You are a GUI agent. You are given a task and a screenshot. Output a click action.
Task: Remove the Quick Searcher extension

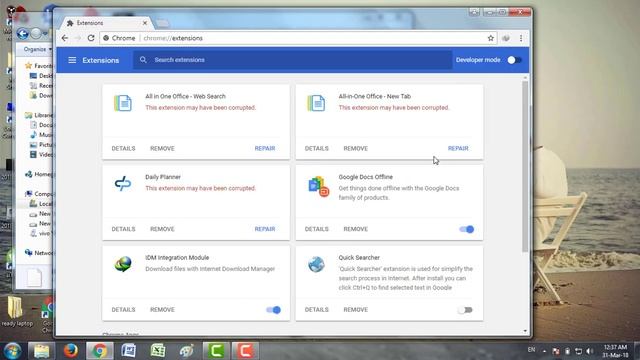356,310
